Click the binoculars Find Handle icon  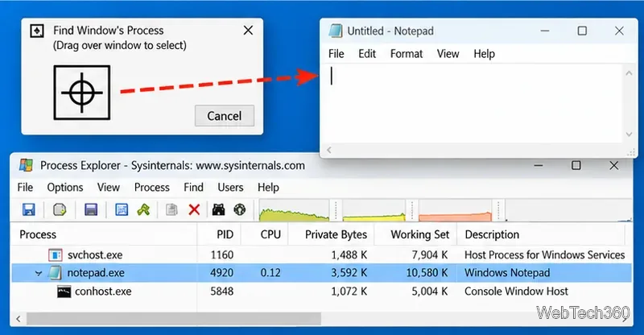[218, 210]
